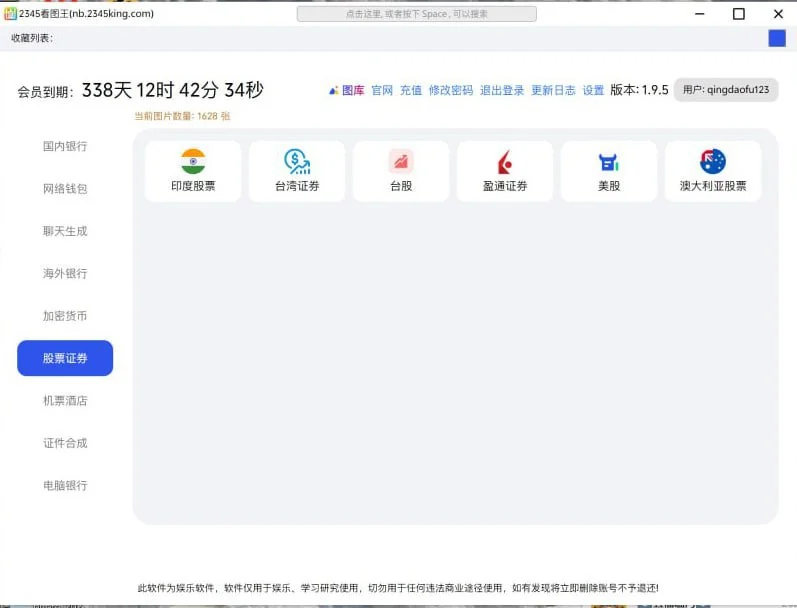The height and width of the screenshot is (608, 797).
Task: Click the colorful 图库 gallery icon
Action: coord(333,90)
